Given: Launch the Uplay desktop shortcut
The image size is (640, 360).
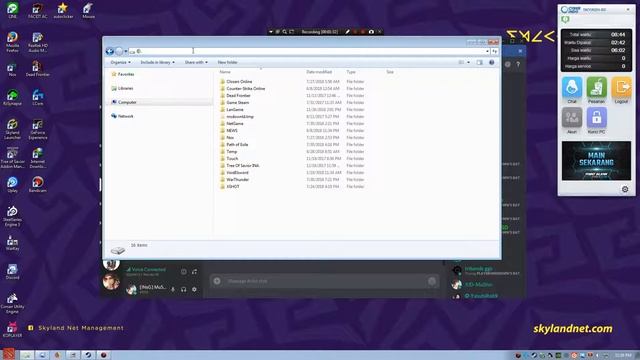Looking at the screenshot, I should [x=12, y=184].
